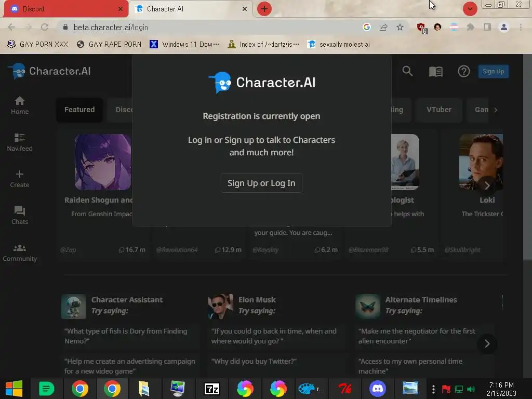Open the browser profile avatar icon
This screenshot has width=532, height=399.
click(504, 27)
